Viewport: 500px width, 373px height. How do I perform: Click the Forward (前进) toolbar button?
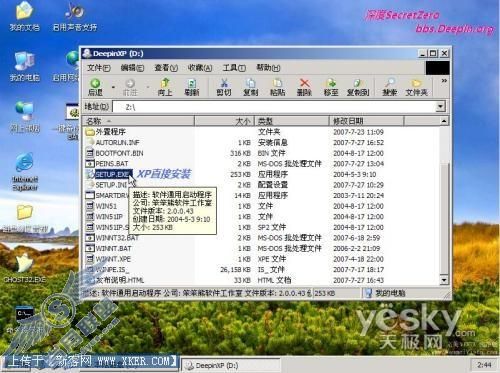[x=130, y=87]
